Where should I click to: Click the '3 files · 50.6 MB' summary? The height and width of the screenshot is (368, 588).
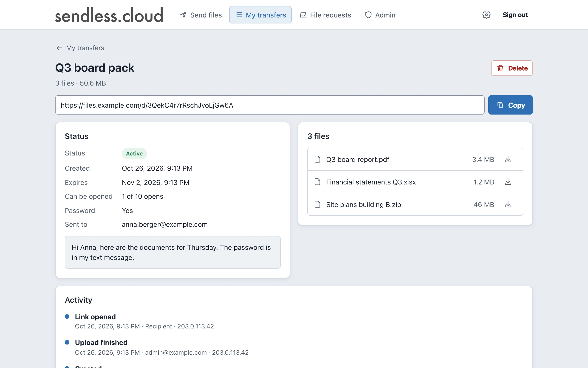[x=80, y=83]
